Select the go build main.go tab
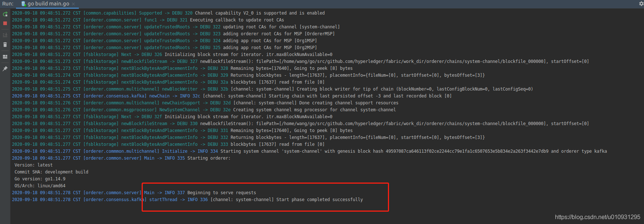Image resolution: width=644 pixels, height=224 pixels. pyautogui.click(x=48, y=4)
